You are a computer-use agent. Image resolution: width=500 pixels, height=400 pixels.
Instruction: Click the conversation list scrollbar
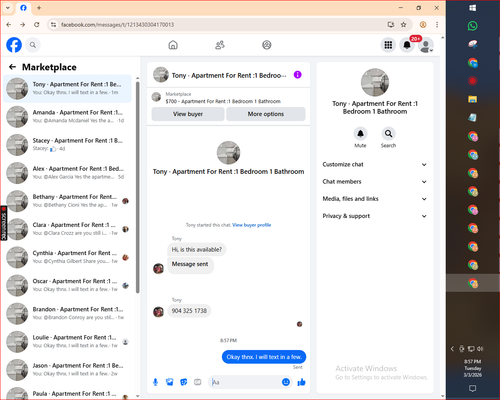pos(137,187)
